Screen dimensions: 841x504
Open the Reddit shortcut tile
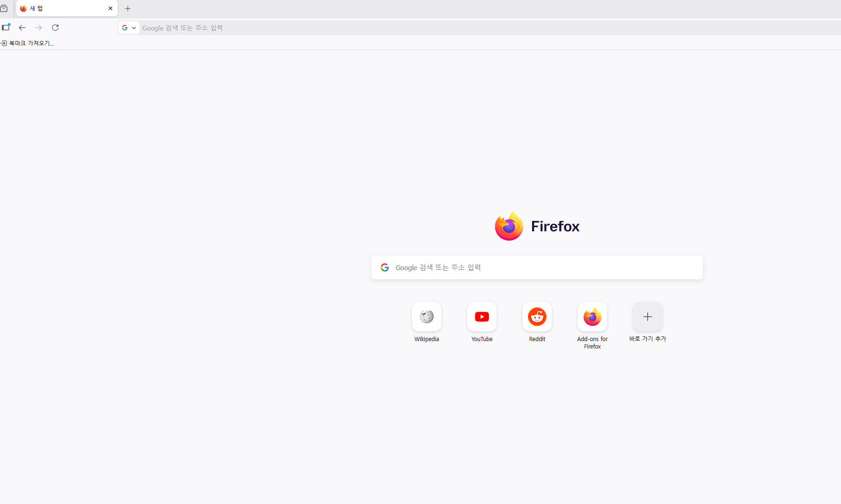(x=537, y=317)
